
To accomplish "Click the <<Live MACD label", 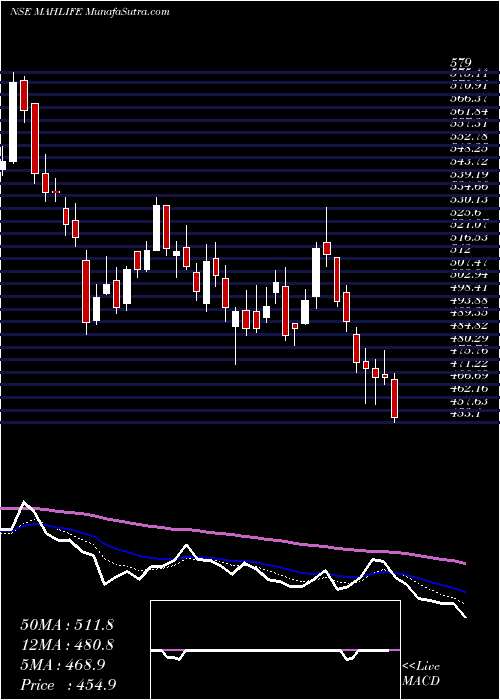I will (421, 673).
